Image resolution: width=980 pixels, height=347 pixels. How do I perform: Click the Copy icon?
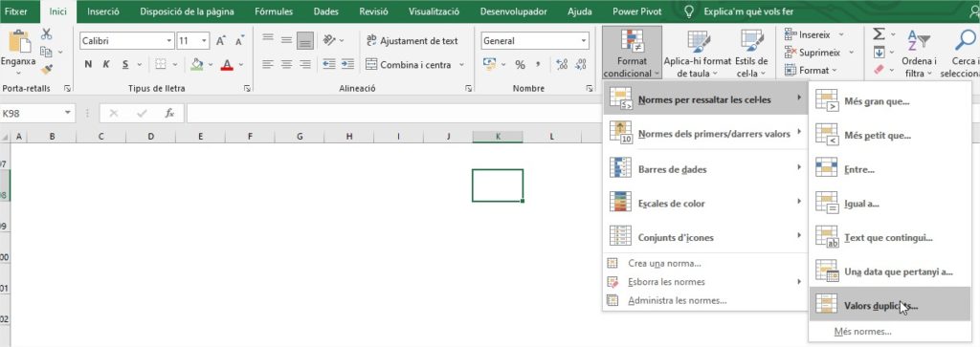pyautogui.click(x=46, y=52)
